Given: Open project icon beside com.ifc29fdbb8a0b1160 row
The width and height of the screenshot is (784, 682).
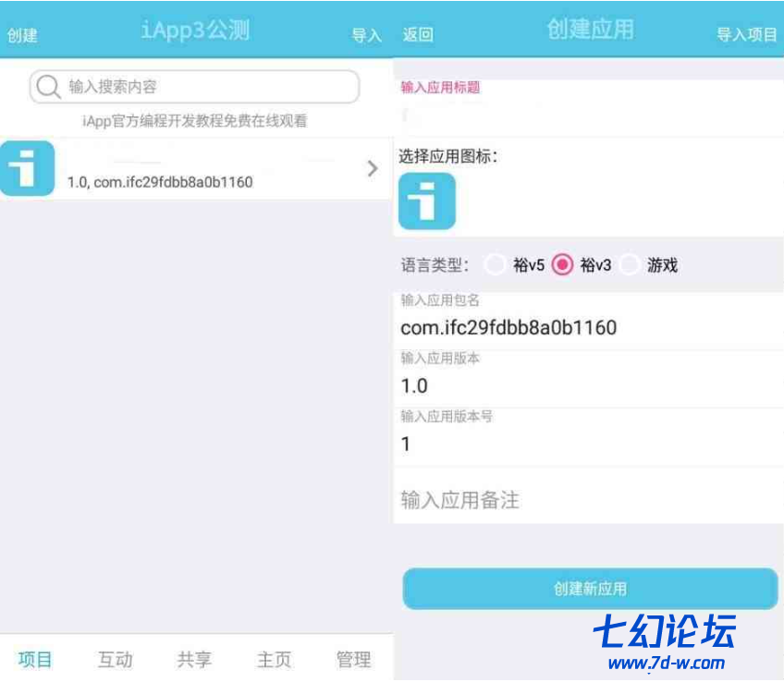Looking at the screenshot, I should pyautogui.click(x=27, y=168).
